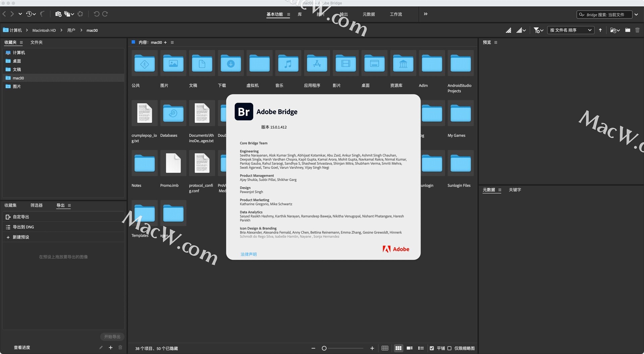This screenshot has height=354, width=644.
Task: Switch to the 工作流 workspace
Action: [396, 14]
